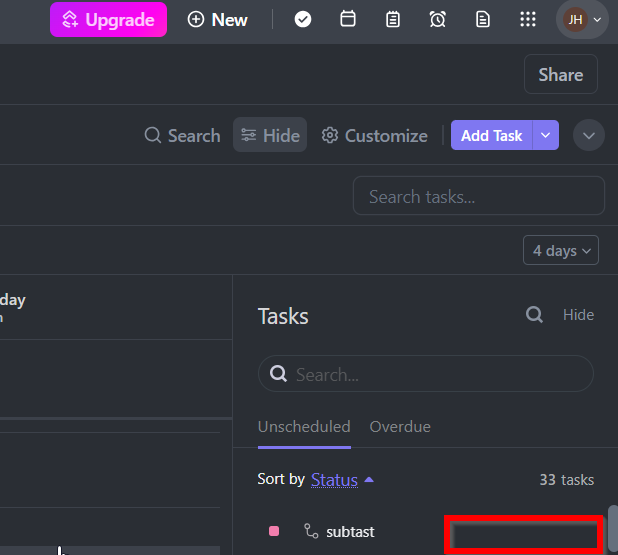Viewport: 618px width, 555px height.
Task: Open the apps grid icon
Action: [x=528, y=19]
